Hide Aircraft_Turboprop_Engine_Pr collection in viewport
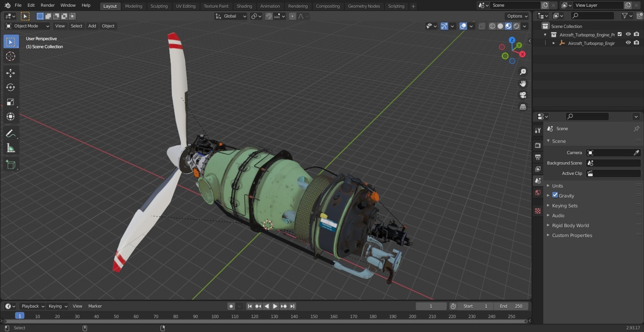Image resolution: width=644 pixels, height=332 pixels. tap(628, 34)
